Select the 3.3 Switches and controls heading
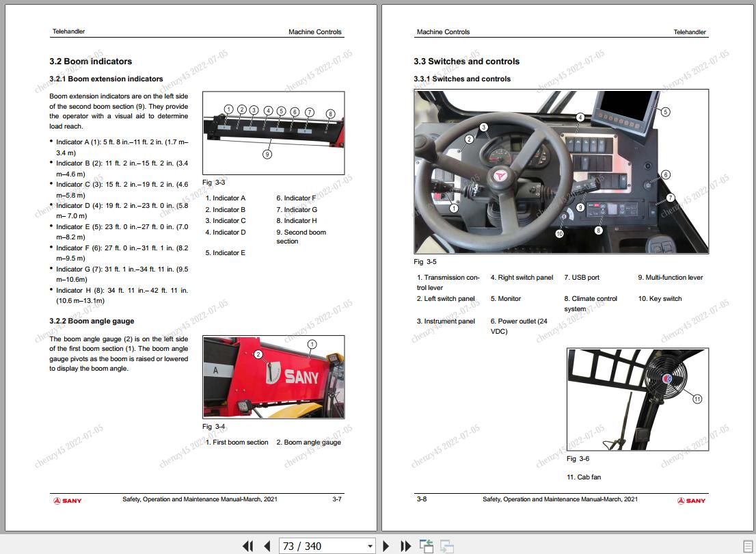This screenshot has height=554, width=756. [x=467, y=62]
